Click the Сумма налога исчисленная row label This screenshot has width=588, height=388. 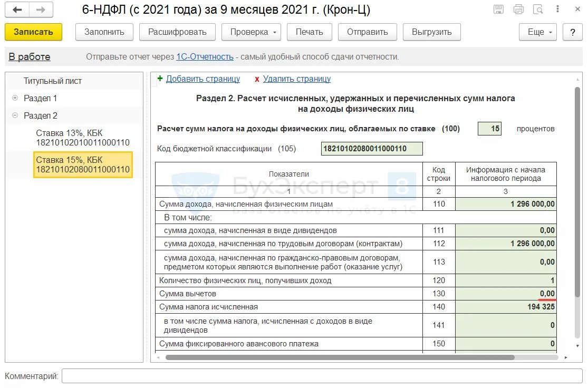pyautogui.click(x=208, y=307)
